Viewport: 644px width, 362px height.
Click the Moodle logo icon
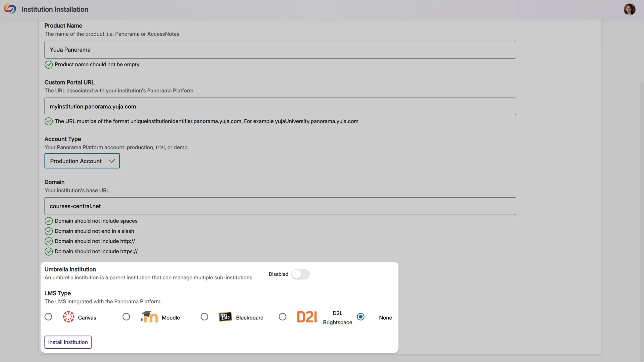(149, 317)
